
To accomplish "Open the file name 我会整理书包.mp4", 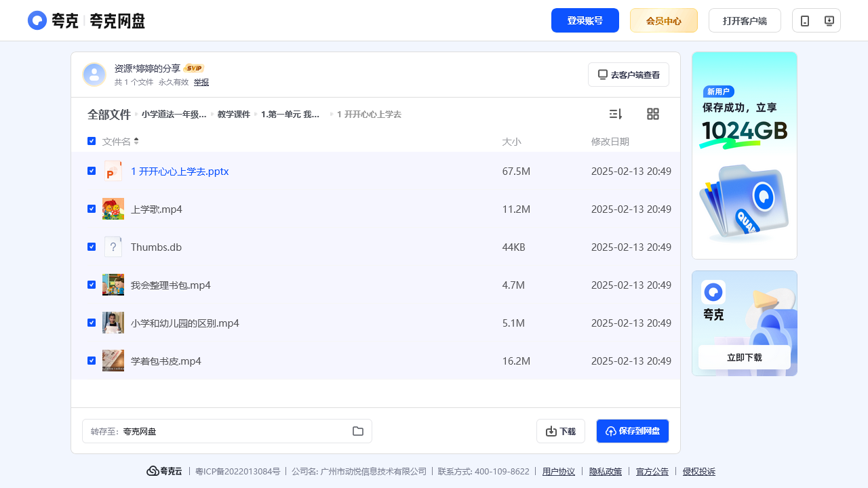I will (x=171, y=285).
